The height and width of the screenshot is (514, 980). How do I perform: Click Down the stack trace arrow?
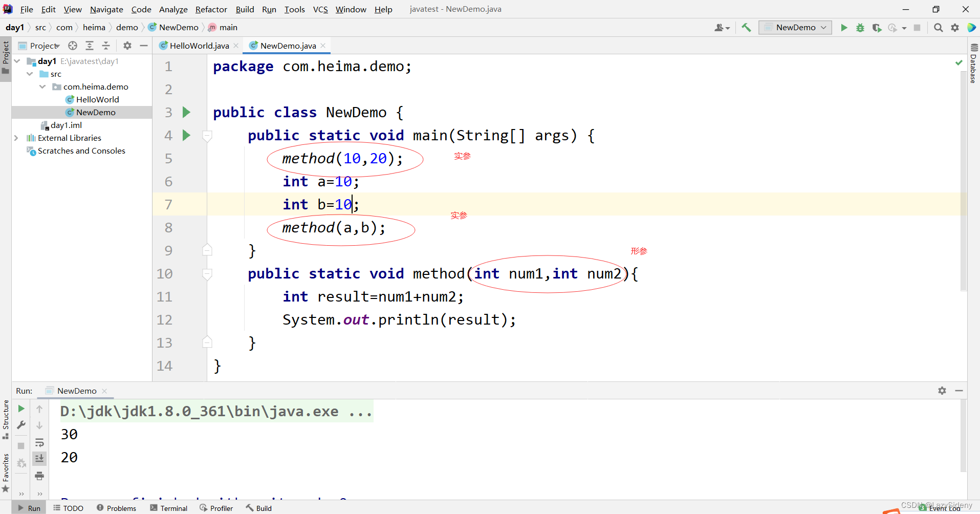(39, 425)
